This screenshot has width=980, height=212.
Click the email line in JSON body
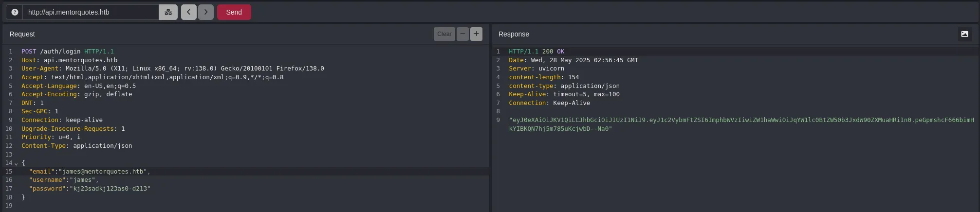tap(90, 172)
